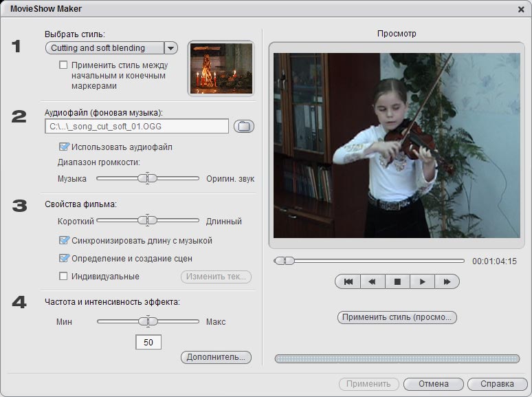Uncheck Использовать аудиофайл option
Image resolution: width=532 pixels, height=397 pixels.
63,147
